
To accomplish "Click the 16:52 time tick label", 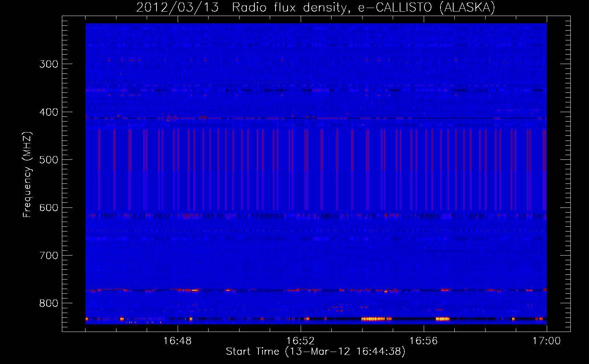I will coord(300,341).
